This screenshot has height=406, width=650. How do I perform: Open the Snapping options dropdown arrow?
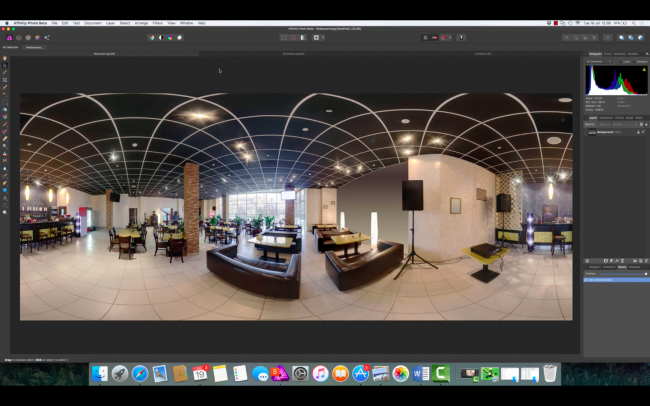tap(450, 38)
